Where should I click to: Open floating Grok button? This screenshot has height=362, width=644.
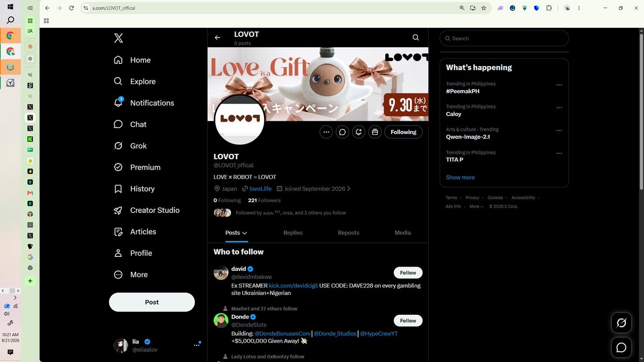[621, 323]
